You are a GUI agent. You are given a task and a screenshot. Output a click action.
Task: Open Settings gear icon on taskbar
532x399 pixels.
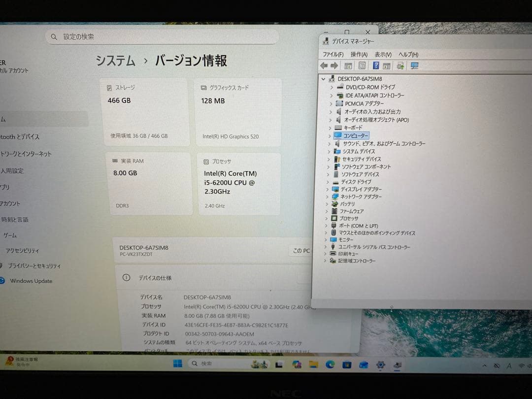[381, 365]
